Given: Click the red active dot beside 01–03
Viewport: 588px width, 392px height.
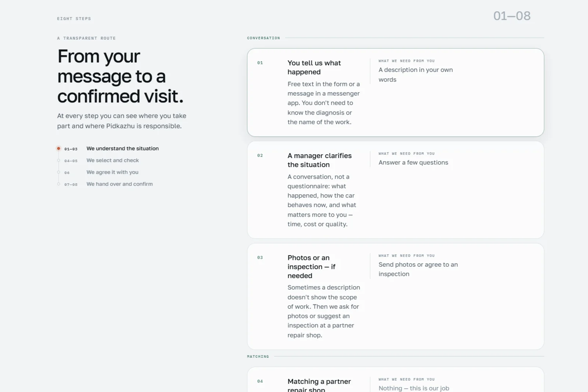Looking at the screenshot, I should [x=58, y=148].
